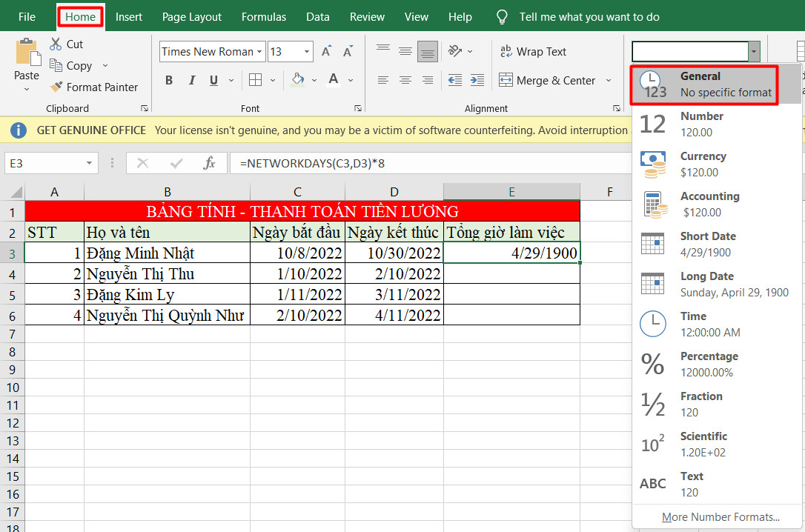Open the Font Size dropdown
This screenshot has height=532, width=805.
[x=305, y=51]
